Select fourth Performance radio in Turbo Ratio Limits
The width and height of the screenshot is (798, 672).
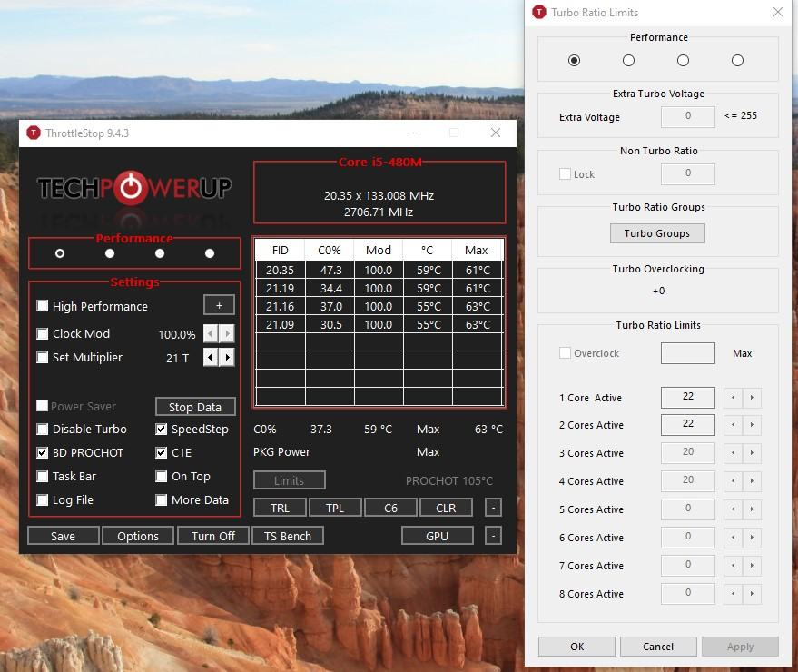pos(737,61)
